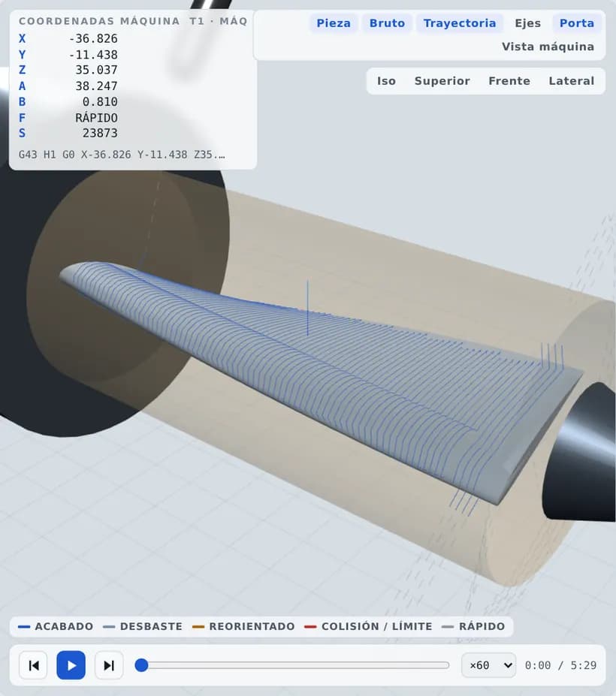616x696 pixels.
Task: Click the ACABADO legend entry
Action: coord(56,626)
